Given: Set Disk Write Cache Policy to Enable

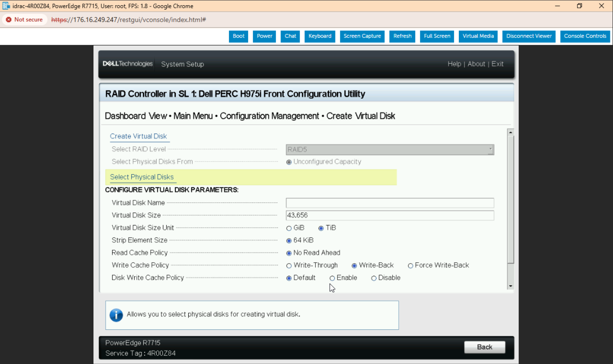Looking at the screenshot, I should pos(332,278).
